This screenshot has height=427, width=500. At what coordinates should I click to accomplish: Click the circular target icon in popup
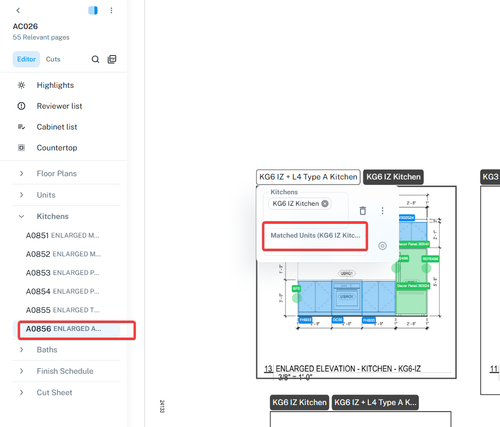click(x=382, y=246)
